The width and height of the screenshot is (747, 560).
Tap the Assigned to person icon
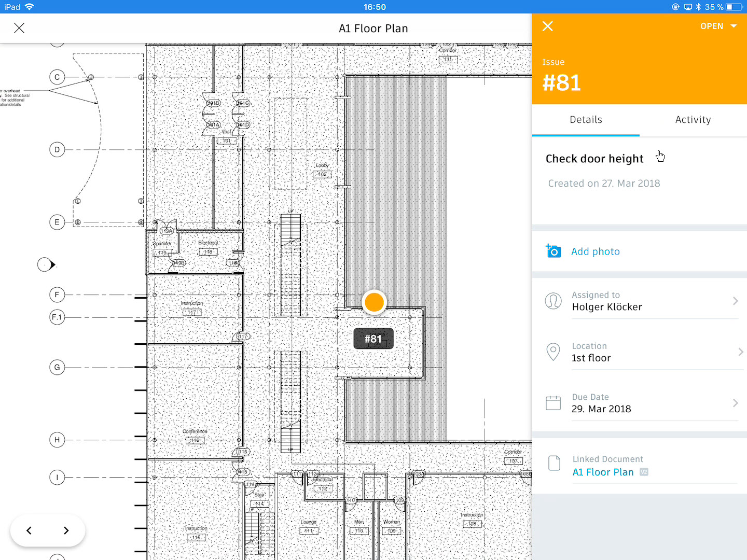pos(553,301)
